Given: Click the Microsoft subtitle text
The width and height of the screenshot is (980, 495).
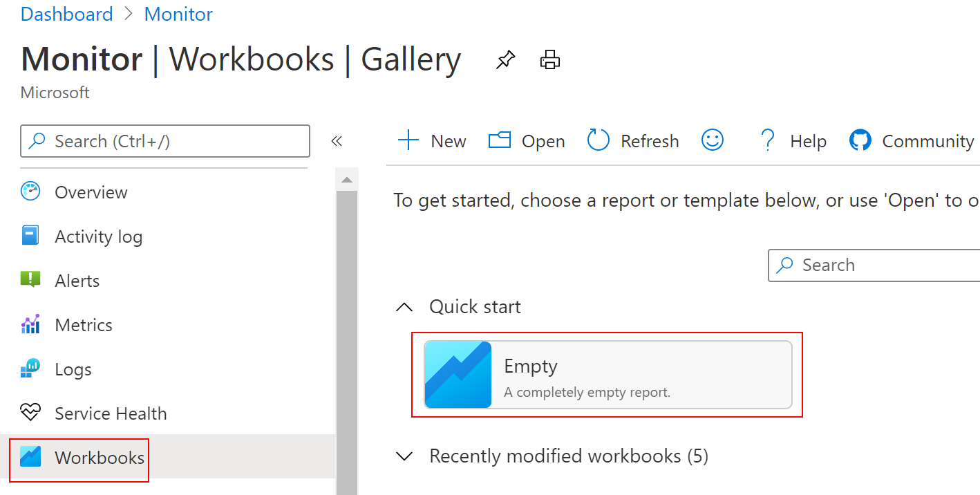Looking at the screenshot, I should [x=55, y=93].
